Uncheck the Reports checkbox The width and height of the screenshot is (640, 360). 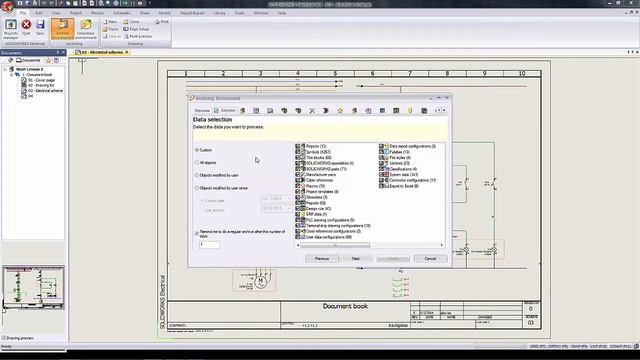pyautogui.click(x=298, y=203)
